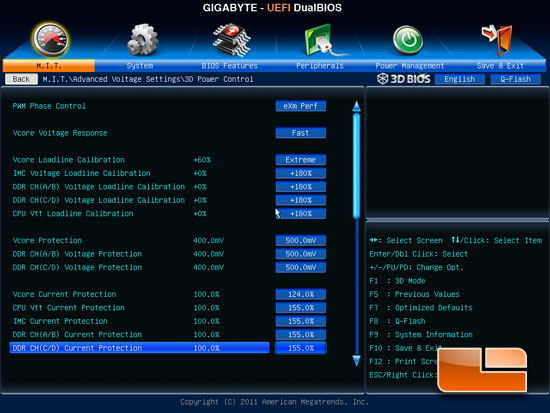Click the Vcore Loadline Calibration +60% value
This screenshot has width=550, height=413.
pos(202,160)
